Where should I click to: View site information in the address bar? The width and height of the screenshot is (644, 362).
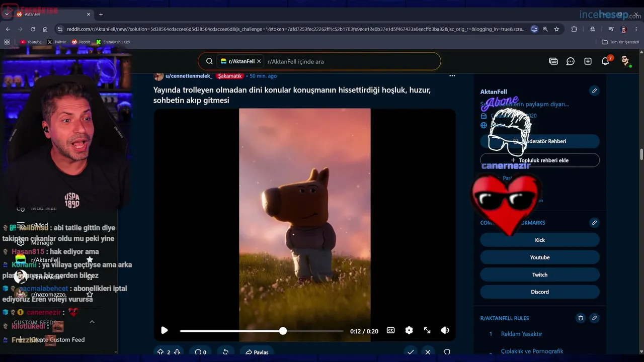pyautogui.click(x=60, y=29)
